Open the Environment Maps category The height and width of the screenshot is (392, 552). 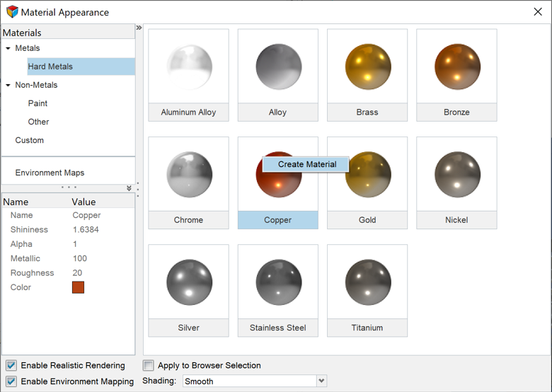pos(50,173)
